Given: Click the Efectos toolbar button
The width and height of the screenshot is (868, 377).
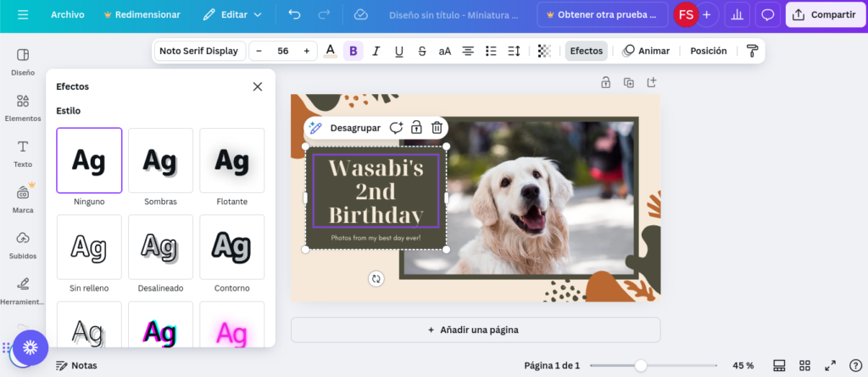Looking at the screenshot, I should click(x=587, y=51).
